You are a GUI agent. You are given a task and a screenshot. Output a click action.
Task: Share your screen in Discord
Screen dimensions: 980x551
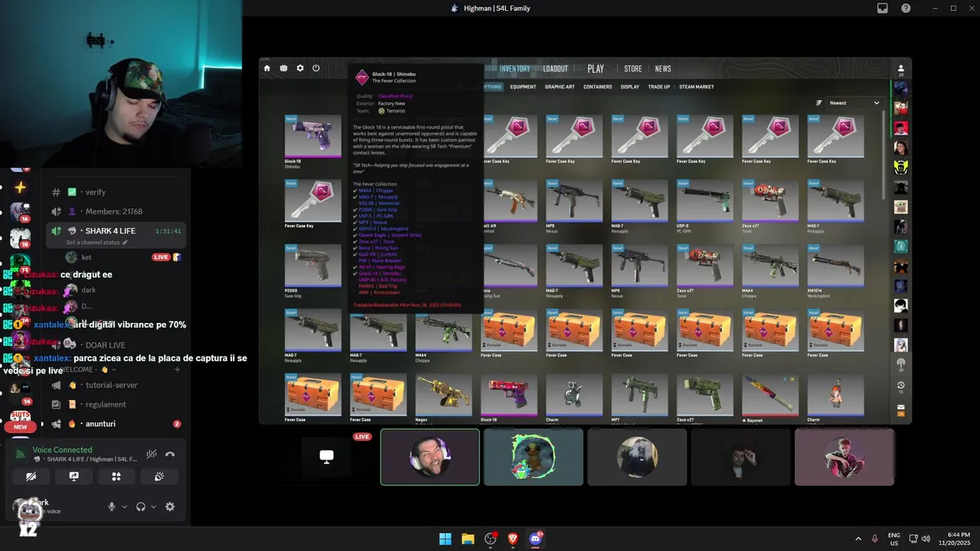point(73,476)
